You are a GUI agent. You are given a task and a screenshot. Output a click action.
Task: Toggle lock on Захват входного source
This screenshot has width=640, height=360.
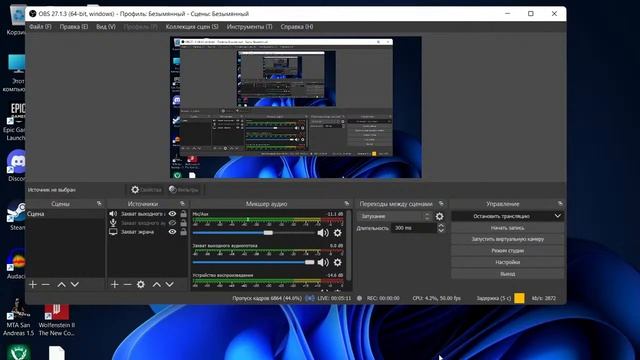coord(184,223)
